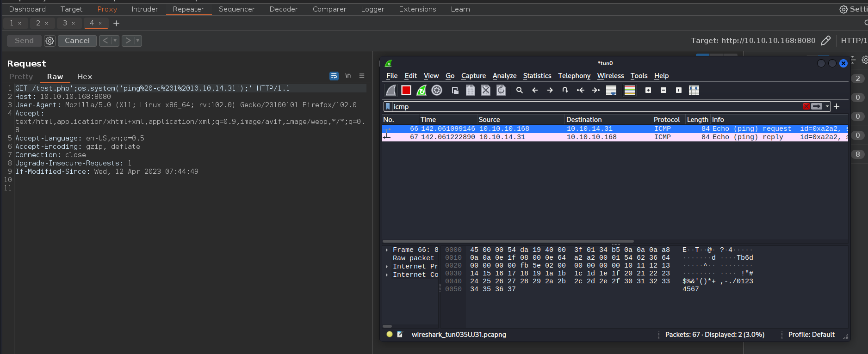Screen dimensions: 868x354
Task: Open capture file properties status icon
Action: 400,334
